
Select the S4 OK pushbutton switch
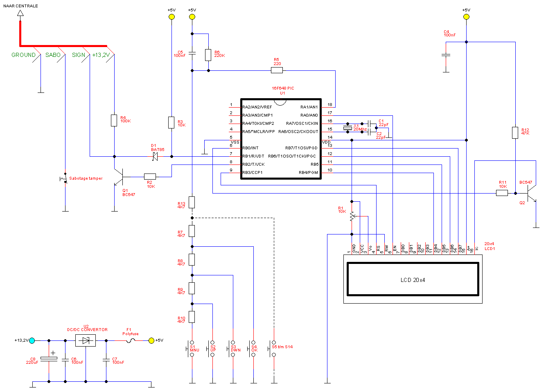(x=253, y=348)
